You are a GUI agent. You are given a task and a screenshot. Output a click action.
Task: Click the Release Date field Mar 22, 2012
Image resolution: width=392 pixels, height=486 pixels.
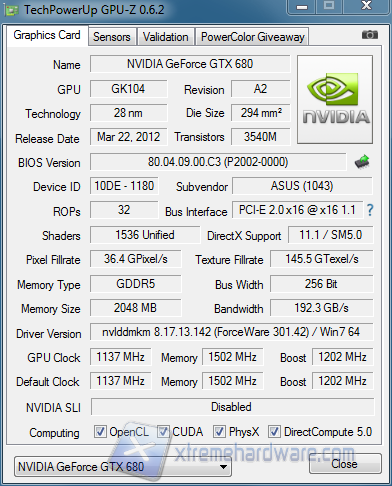128,137
